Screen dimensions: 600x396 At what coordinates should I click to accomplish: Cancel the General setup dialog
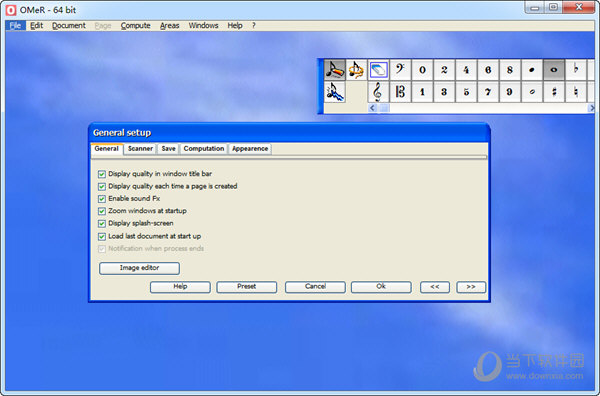tap(315, 287)
